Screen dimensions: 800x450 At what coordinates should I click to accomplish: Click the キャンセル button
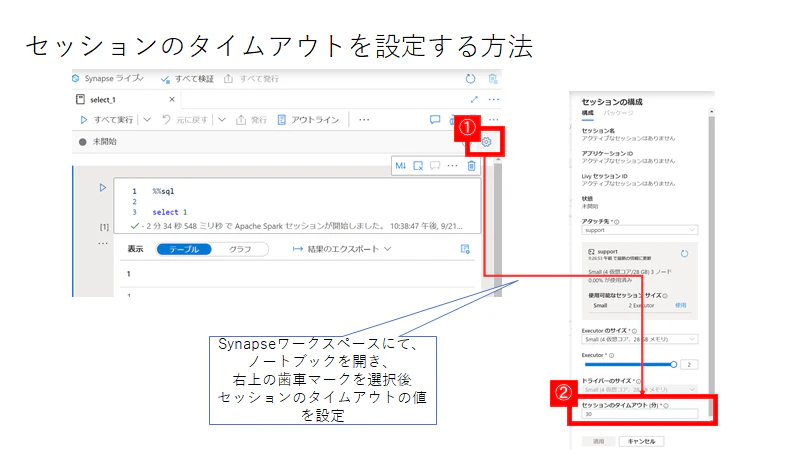tap(641, 441)
